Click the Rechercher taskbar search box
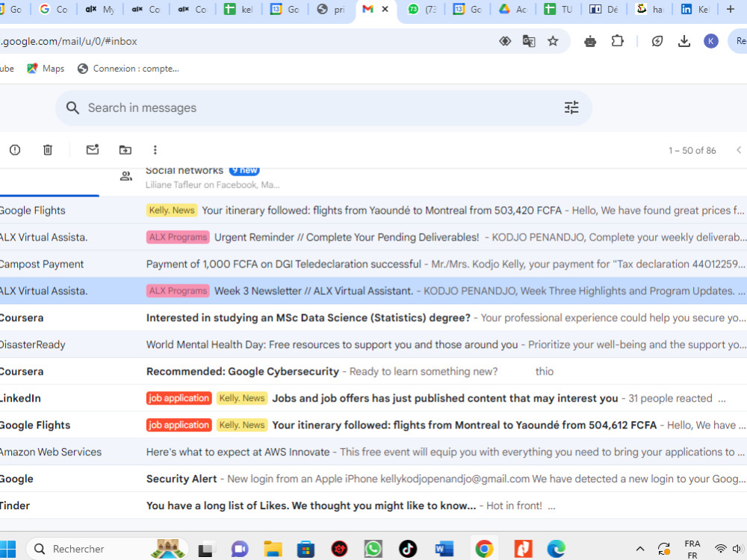 point(108,549)
